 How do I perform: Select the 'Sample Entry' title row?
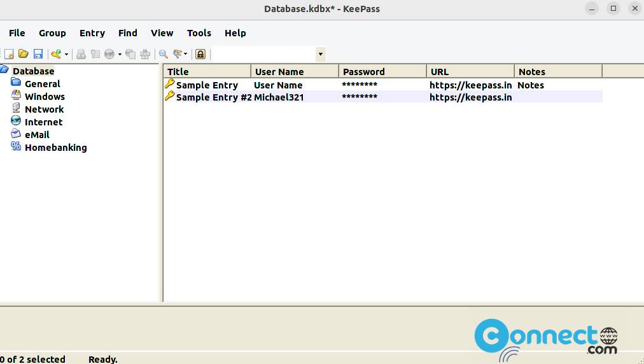click(207, 85)
